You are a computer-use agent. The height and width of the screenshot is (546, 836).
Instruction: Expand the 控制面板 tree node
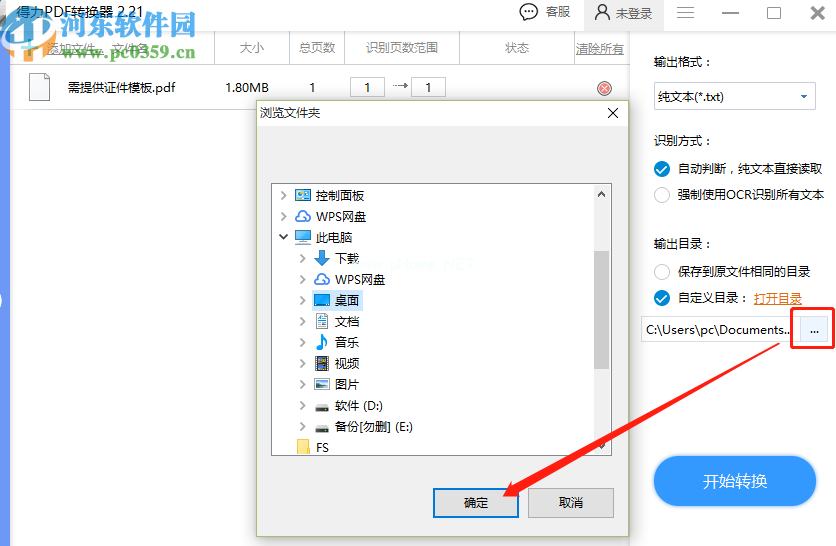pyautogui.click(x=284, y=195)
